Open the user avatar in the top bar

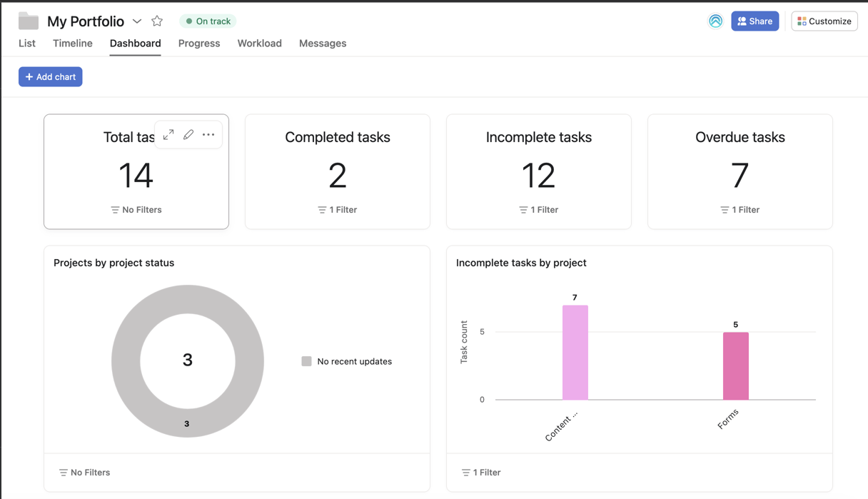715,21
